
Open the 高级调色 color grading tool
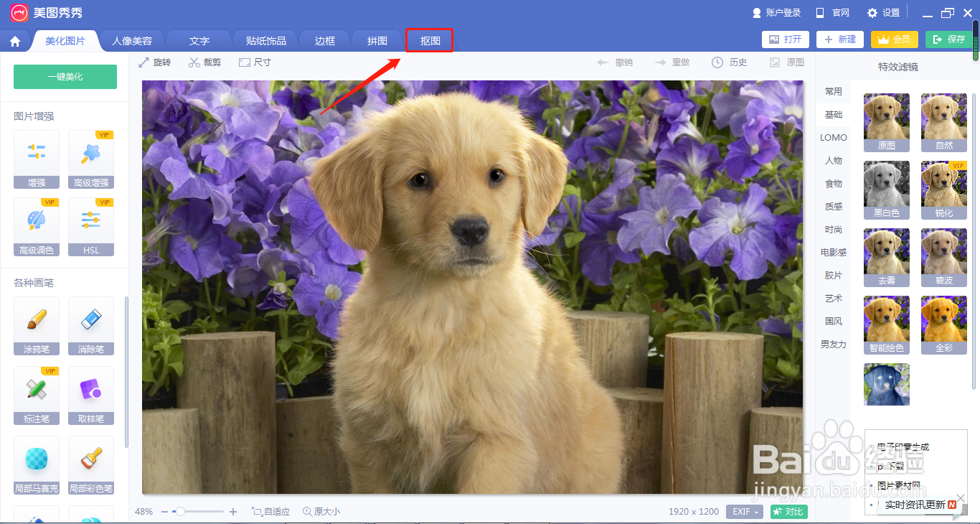(37, 227)
